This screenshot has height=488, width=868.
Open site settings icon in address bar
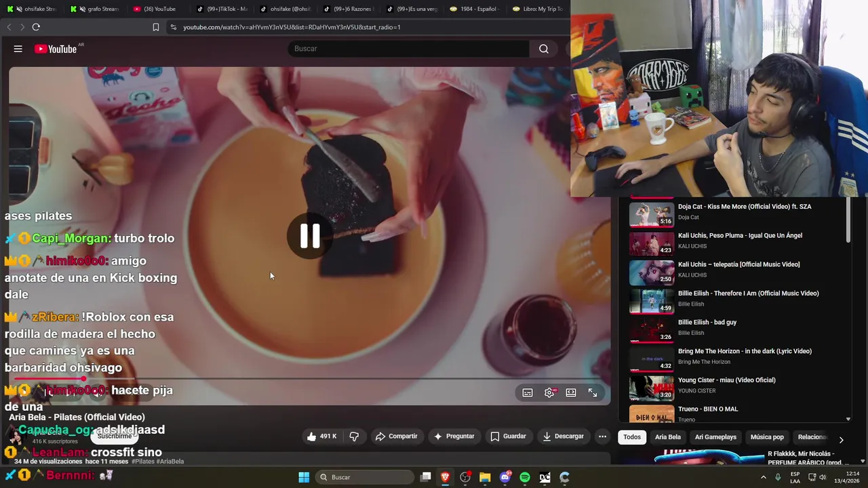point(174,27)
